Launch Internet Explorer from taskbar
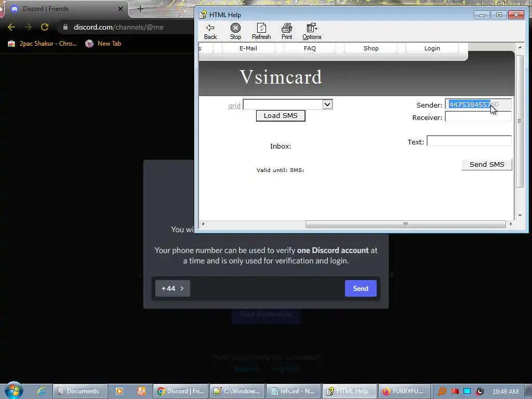Image resolution: width=532 pixels, height=399 pixels. pyautogui.click(x=41, y=391)
